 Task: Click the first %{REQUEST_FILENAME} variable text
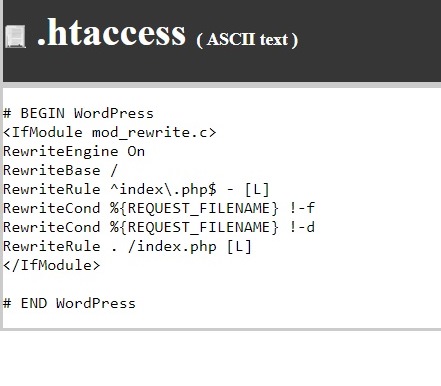194,208
